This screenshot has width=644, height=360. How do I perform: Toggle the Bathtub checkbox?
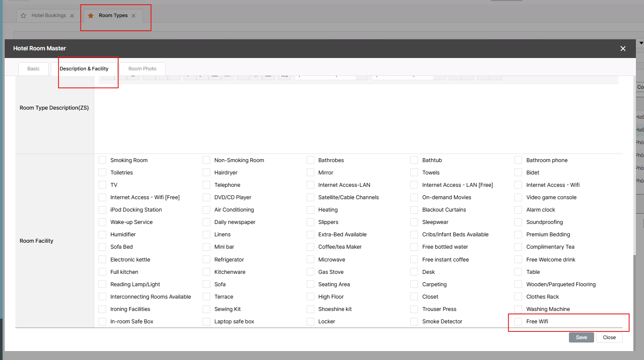[414, 160]
